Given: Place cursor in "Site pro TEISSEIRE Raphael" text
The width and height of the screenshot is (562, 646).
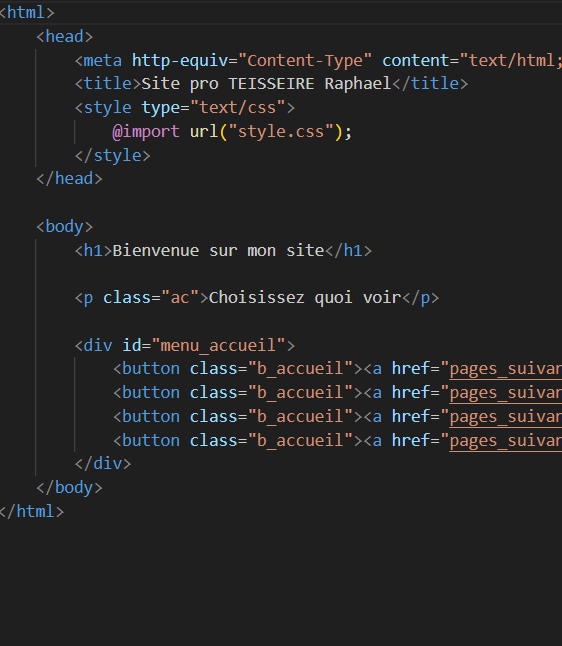Looking at the screenshot, I should point(266,84).
